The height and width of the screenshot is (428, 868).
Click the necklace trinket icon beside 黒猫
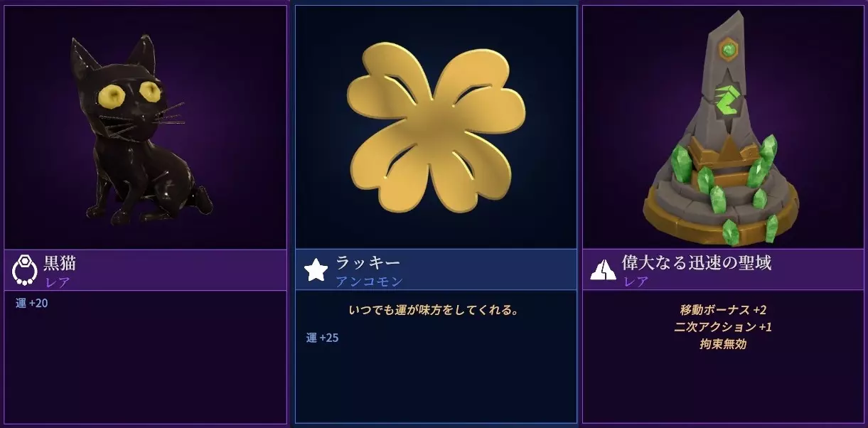(x=25, y=270)
